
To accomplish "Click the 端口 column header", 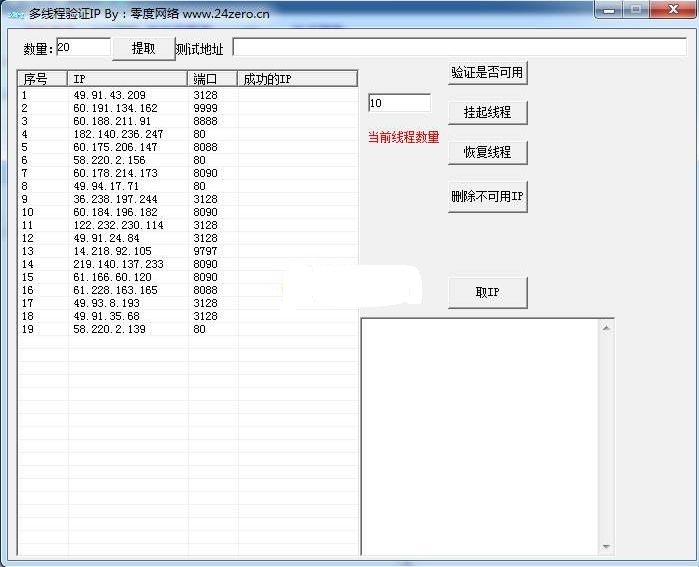I will pos(212,79).
